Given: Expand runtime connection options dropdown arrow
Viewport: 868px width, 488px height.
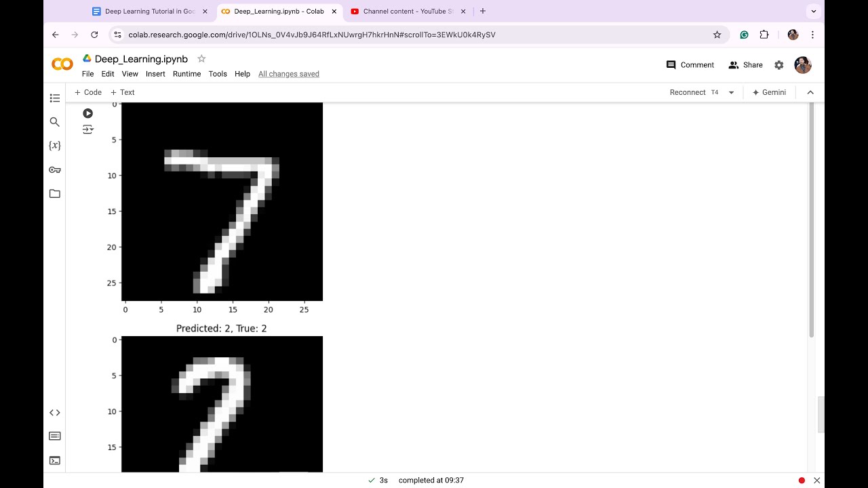Looking at the screenshot, I should pos(731,92).
